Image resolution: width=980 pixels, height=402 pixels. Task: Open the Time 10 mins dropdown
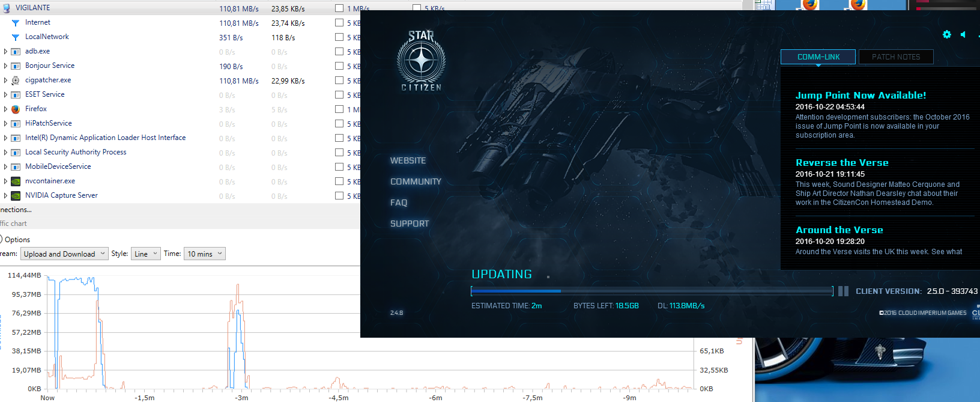205,254
